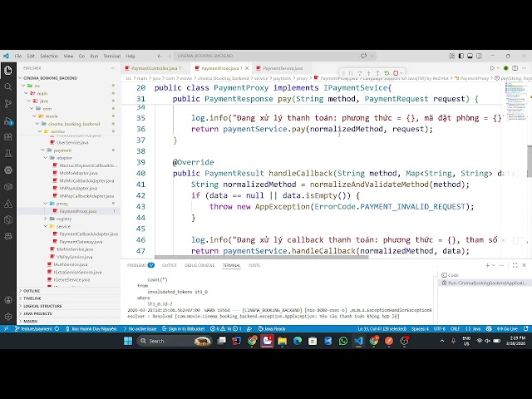Click Sign in to Bitbucket
Viewport: 532px width, 399px height.
tap(184, 329)
